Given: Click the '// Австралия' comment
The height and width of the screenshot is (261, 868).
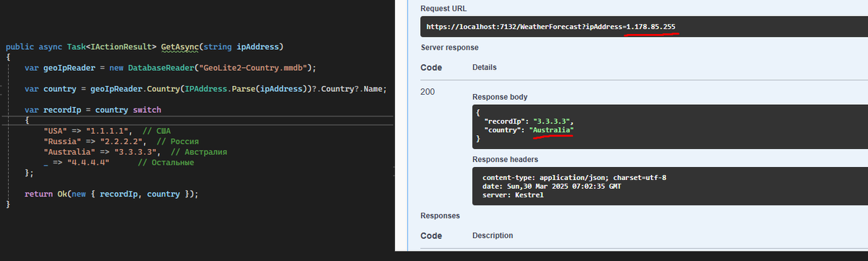Looking at the screenshot, I should pyautogui.click(x=200, y=153).
